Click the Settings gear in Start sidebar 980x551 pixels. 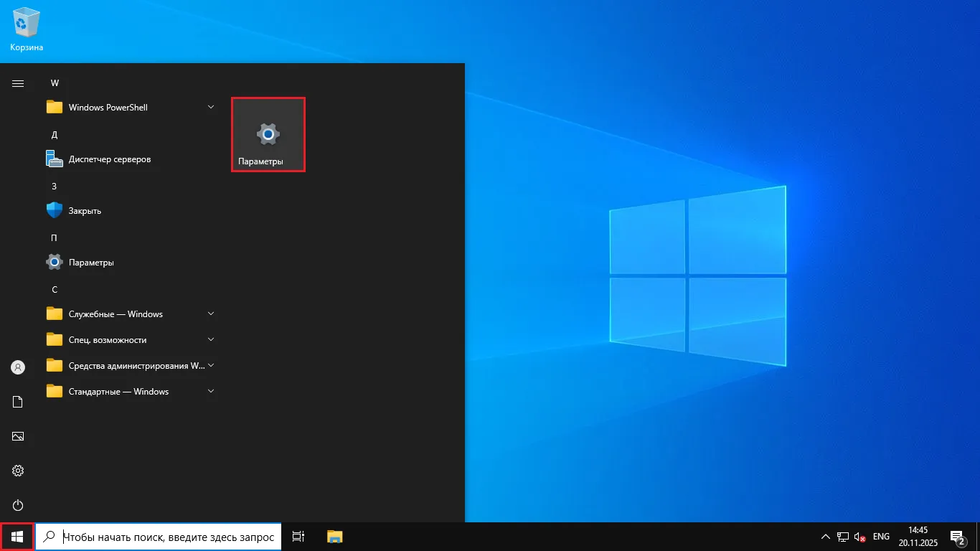click(x=18, y=471)
